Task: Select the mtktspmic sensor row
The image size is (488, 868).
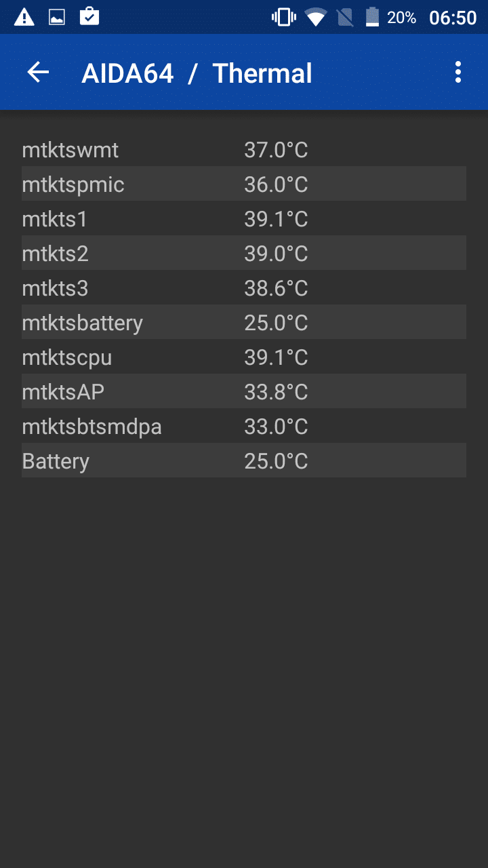Action: pos(244,184)
